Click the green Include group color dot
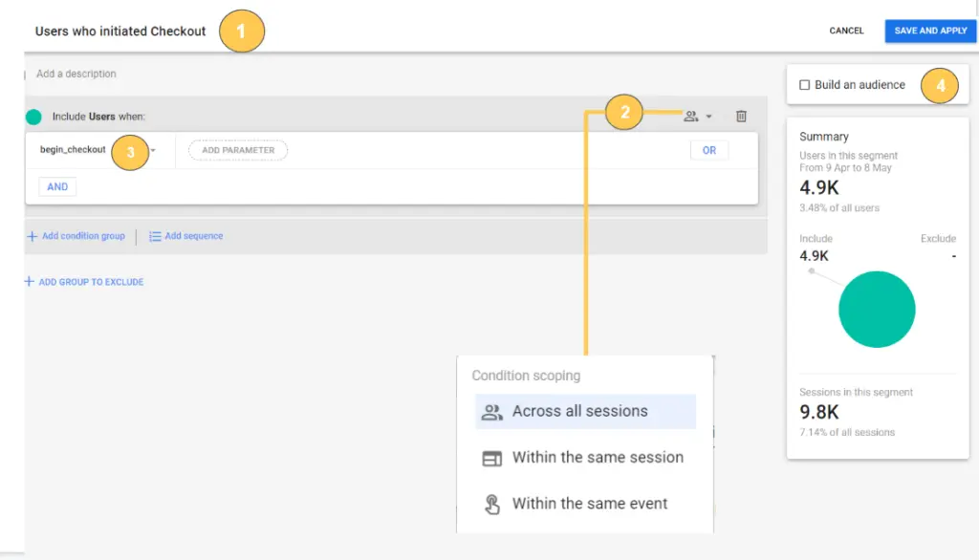 (33, 117)
